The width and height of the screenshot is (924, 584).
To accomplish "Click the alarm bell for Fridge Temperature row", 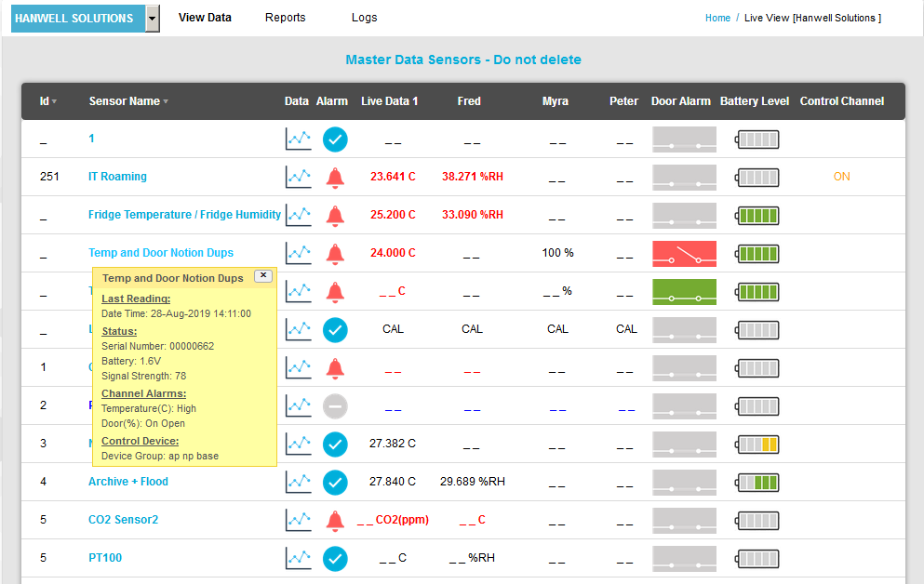I will [335, 215].
